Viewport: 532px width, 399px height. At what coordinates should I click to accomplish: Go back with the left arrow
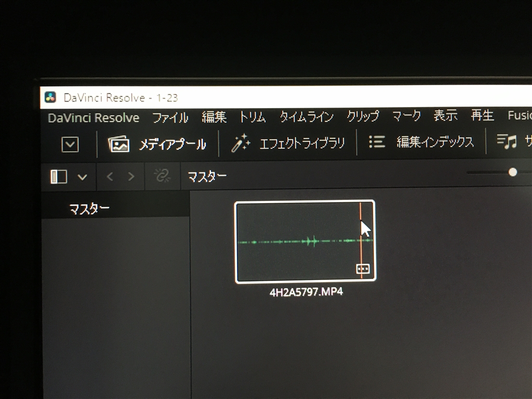[x=110, y=177]
